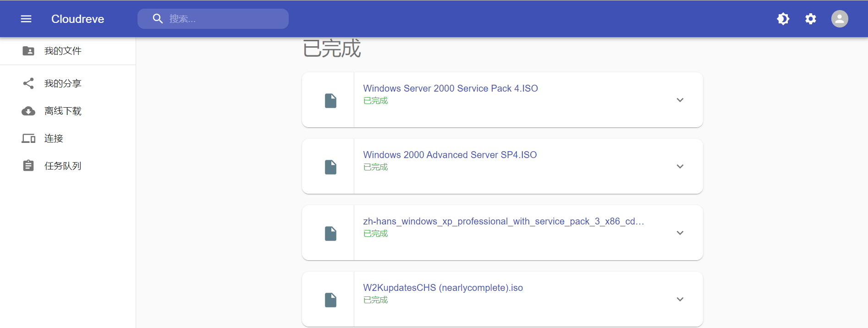Click Windows 2000 Advanced Server SP4.ISO title
Viewport: 868px width, 328px height.
(x=450, y=155)
